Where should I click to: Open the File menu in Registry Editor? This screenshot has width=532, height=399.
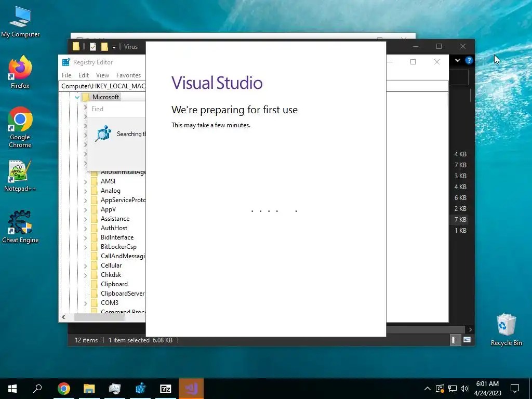(x=66, y=75)
